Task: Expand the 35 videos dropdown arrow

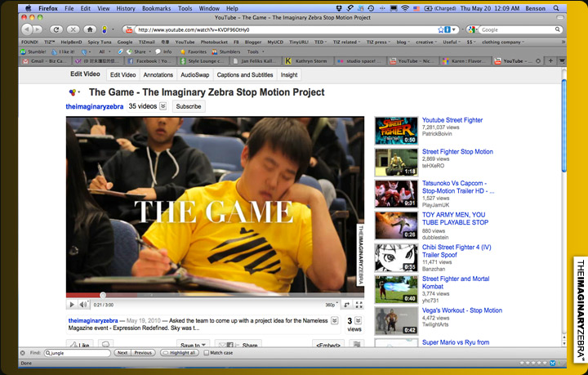Action: click(x=163, y=106)
